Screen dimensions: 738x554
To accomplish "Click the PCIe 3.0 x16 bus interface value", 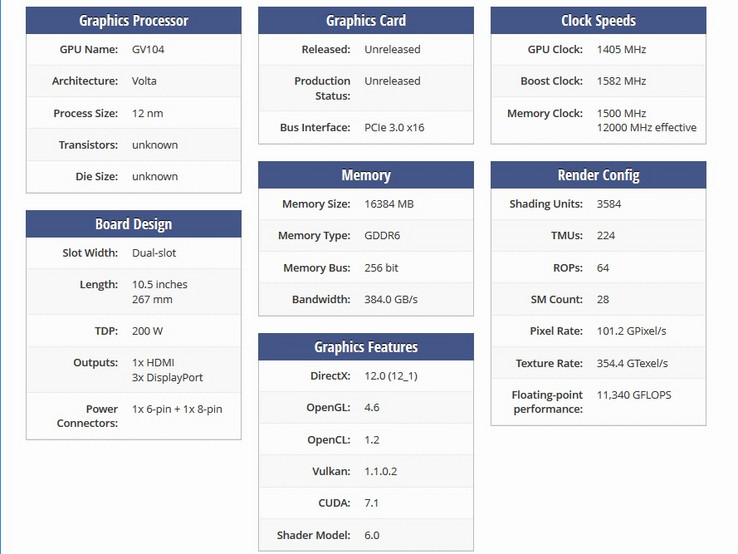I will pyautogui.click(x=394, y=128).
